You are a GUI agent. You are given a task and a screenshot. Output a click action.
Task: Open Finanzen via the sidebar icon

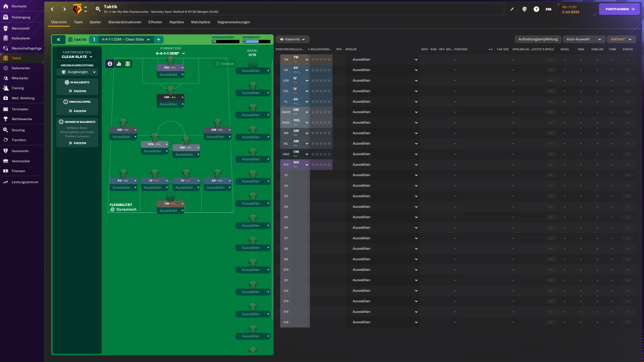[6, 171]
